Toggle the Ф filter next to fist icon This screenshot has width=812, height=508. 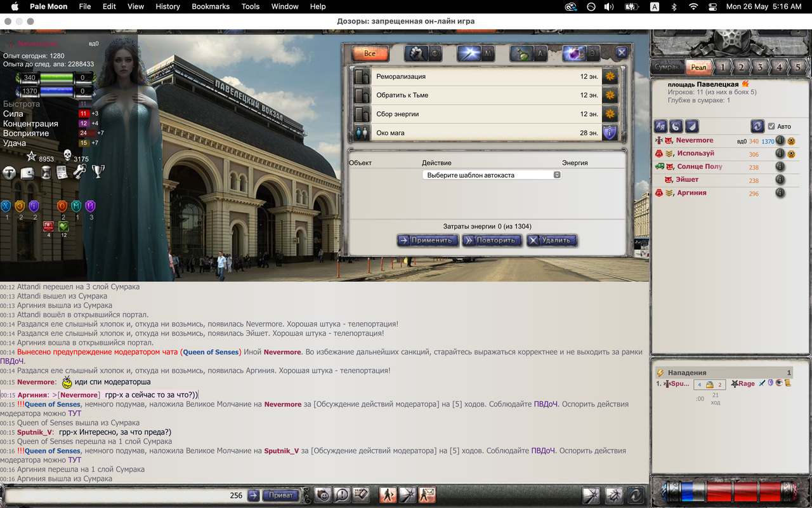coord(435,54)
